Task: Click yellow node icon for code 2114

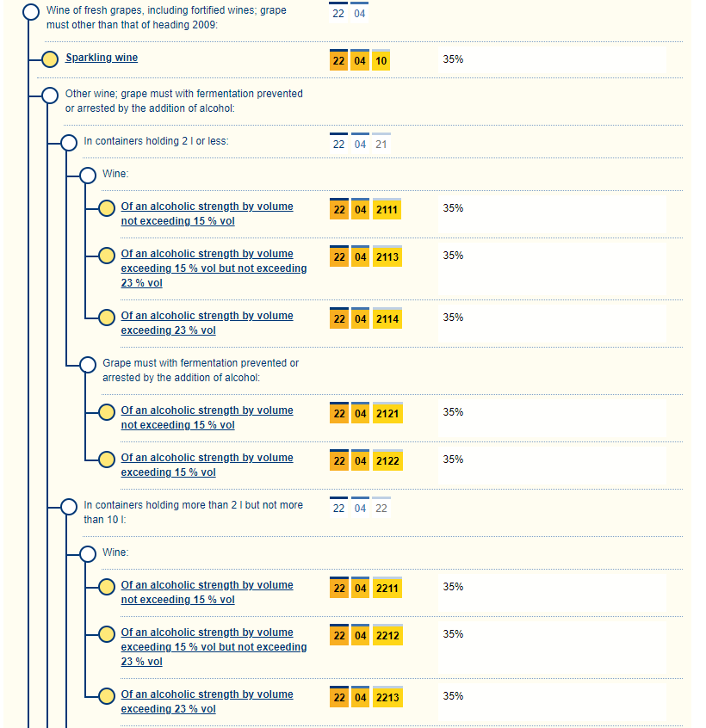Action: coord(106,318)
